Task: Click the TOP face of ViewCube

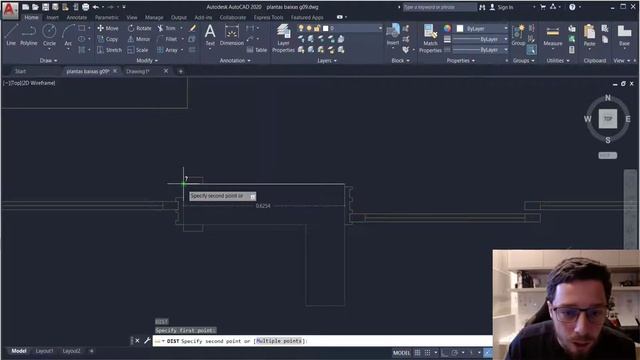Action: 608,119
